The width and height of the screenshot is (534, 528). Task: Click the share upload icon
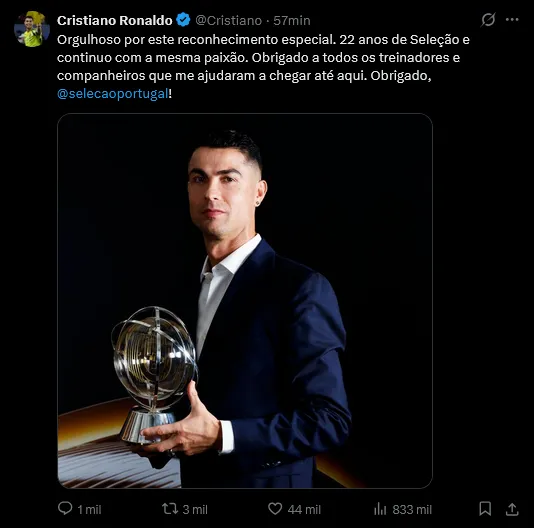click(512, 509)
